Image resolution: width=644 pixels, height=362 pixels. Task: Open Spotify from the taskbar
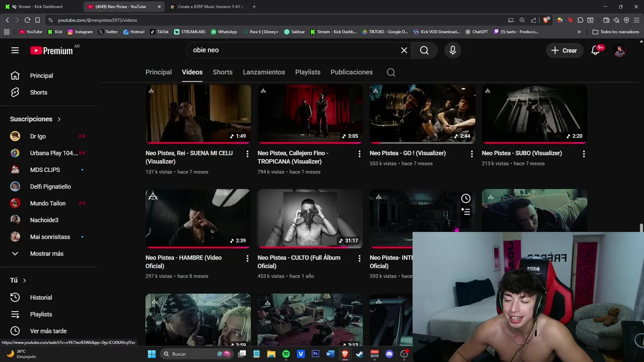286,354
